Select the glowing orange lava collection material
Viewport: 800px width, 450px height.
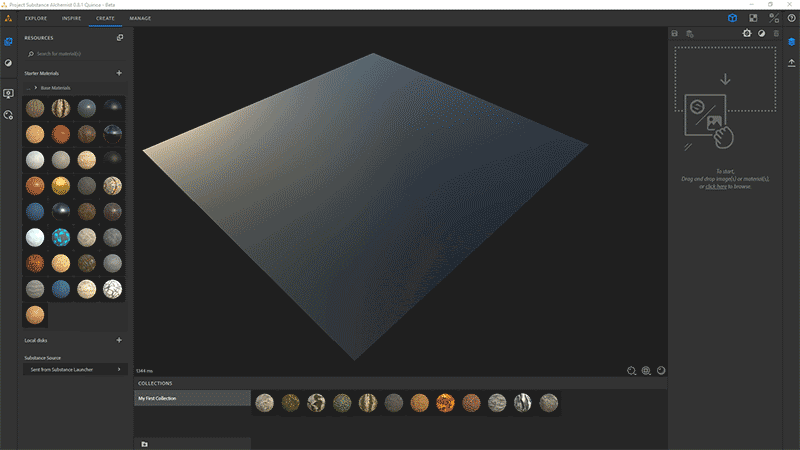click(x=445, y=403)
